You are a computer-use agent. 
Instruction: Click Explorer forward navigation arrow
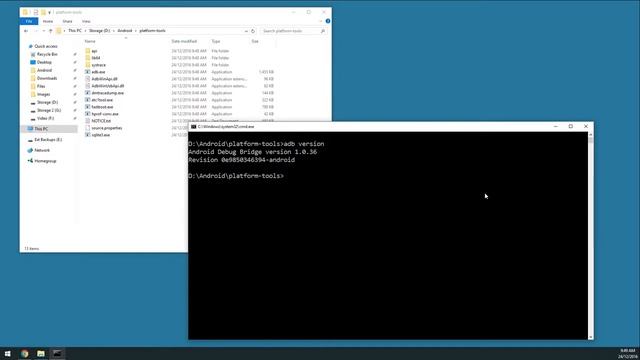[x=36, y=31]
